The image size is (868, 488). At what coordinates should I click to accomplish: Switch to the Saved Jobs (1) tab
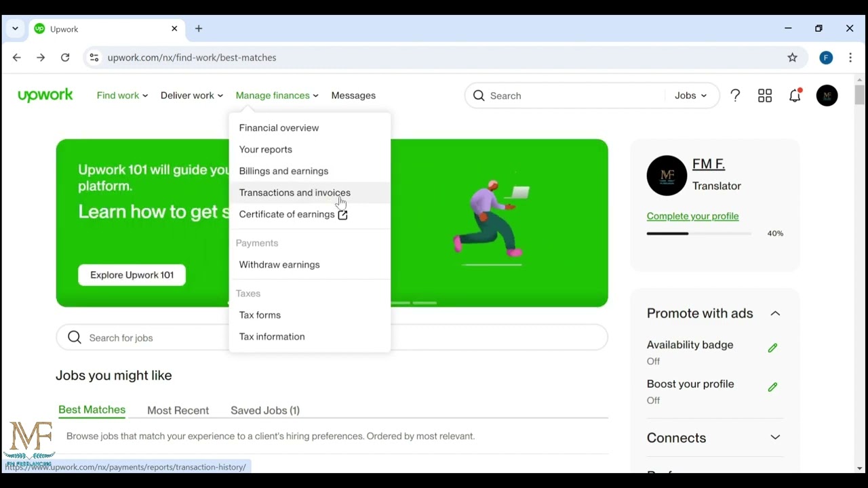[x=265, y=410]
